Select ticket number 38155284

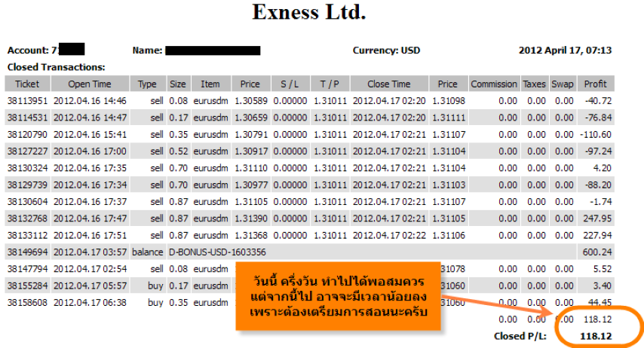pos(27,286)
